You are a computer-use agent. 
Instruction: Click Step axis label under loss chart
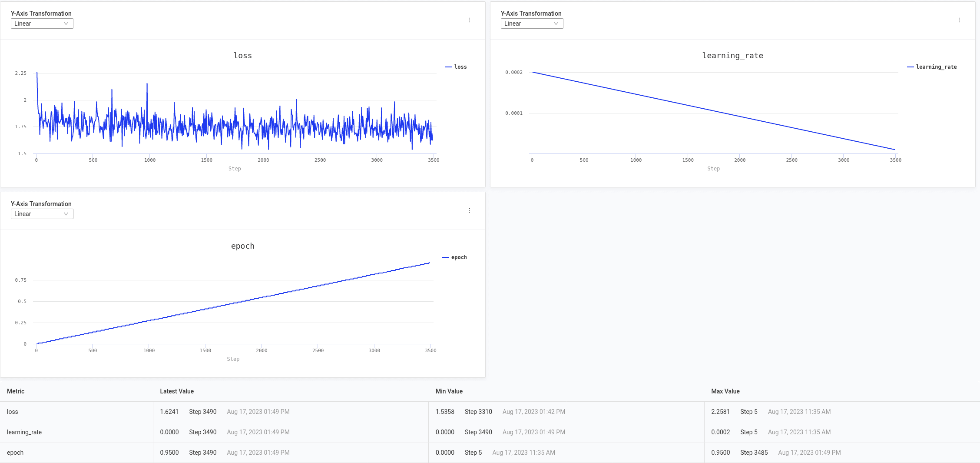coord(235,169)
